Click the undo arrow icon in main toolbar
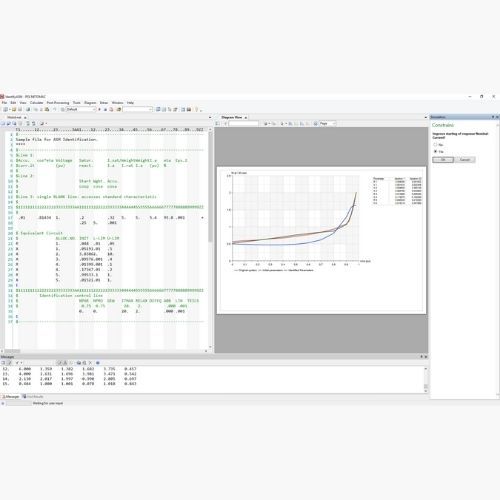Screen dimensions: 500x500 [55, 109]
